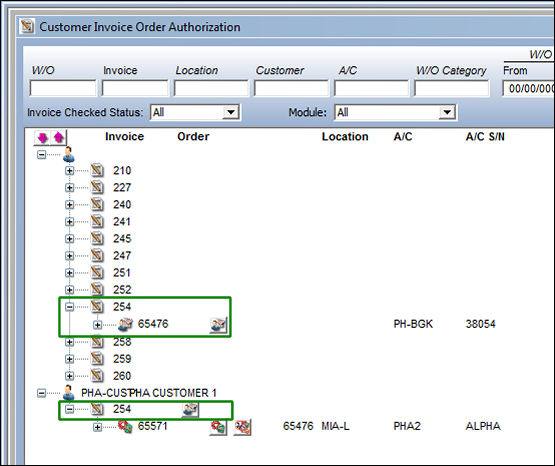Expand invoice 260 node
This screenshot has height=466, width=555.
point(69,376)
